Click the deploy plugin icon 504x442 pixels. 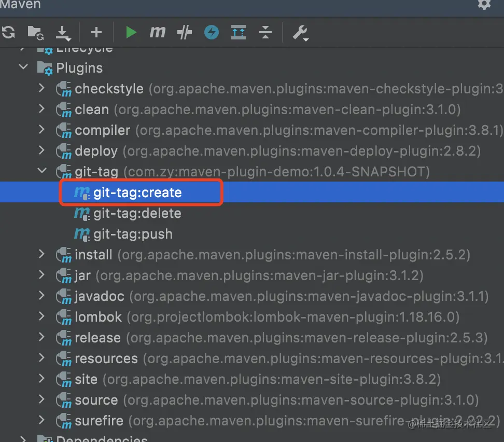point(64,151)
